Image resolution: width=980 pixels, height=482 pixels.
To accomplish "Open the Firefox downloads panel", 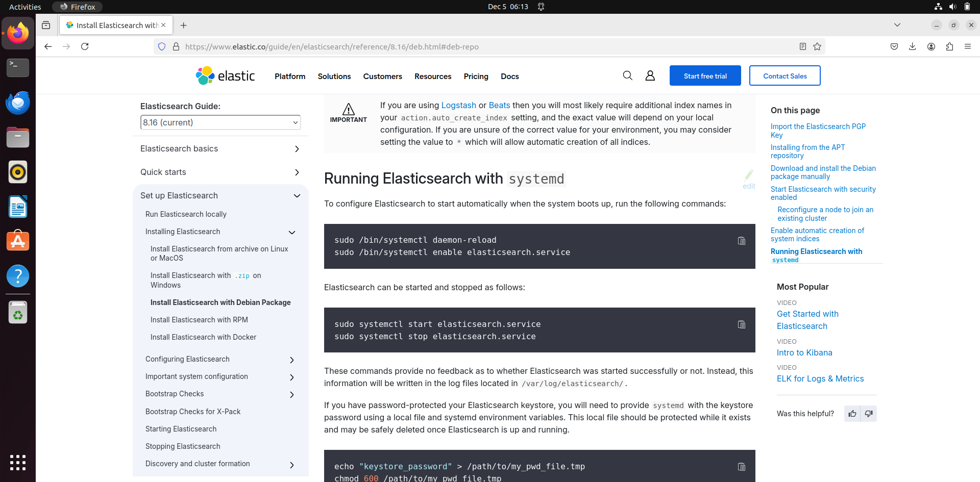I will pos(913,46).
